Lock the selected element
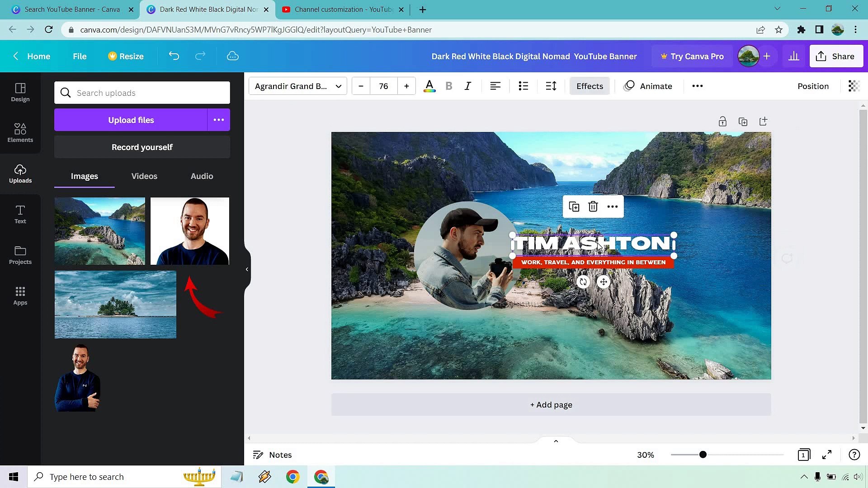Image resolution: width=868 pixels, height=488 pixels. coord(722,121)
